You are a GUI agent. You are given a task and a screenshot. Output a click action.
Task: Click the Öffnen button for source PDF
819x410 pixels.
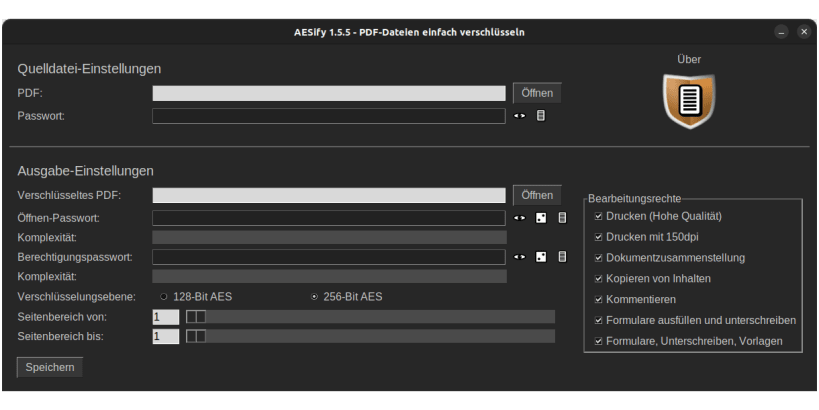[537, 93]
